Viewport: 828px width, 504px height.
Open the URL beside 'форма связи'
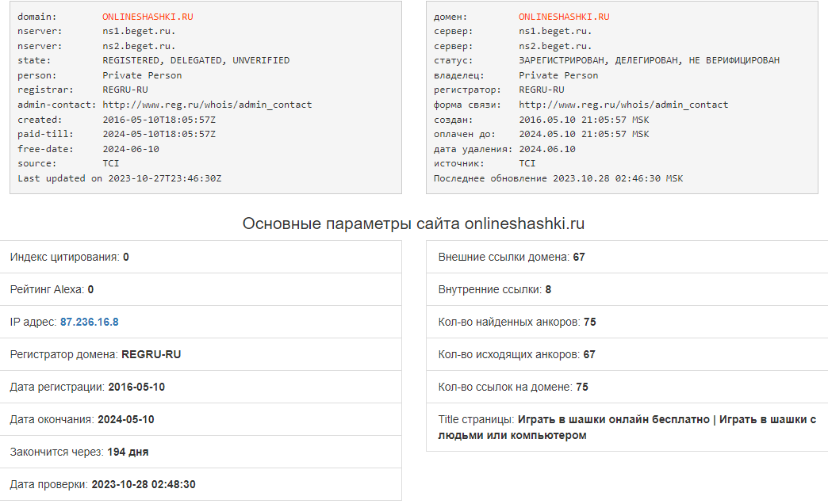pyautogui.click(x=623, y=105)
